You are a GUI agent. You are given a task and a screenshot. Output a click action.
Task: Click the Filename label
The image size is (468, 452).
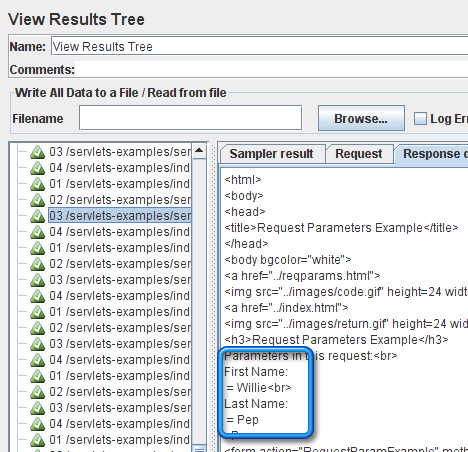[x=38, y=119]
